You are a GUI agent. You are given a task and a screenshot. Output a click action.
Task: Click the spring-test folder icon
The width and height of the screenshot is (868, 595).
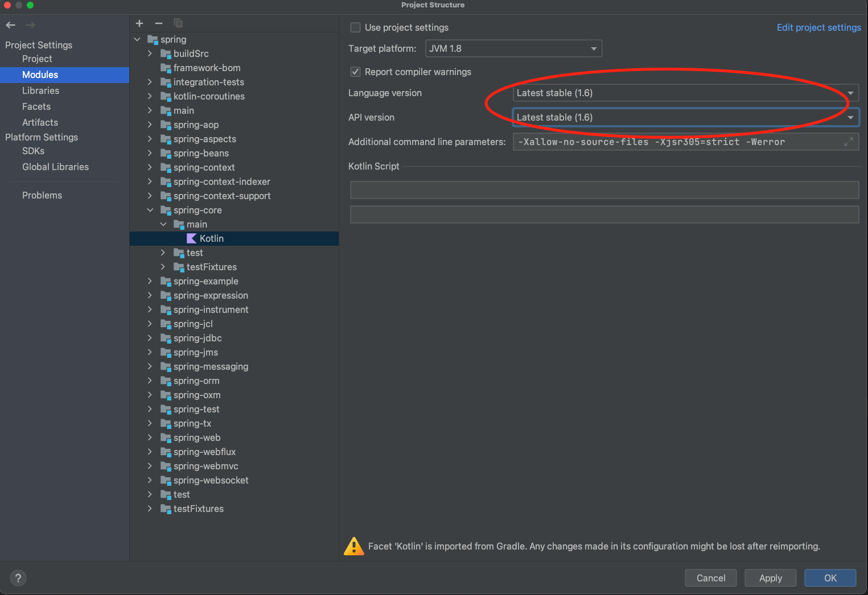(166, 409)
